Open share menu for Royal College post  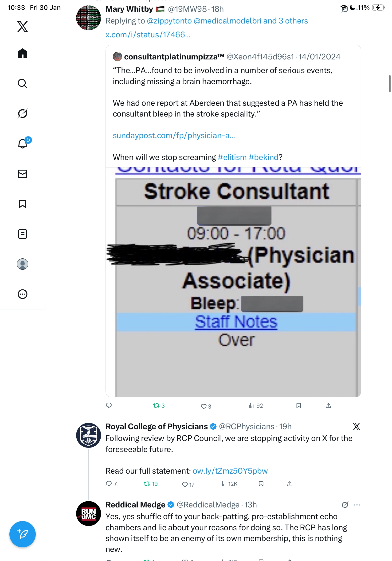pos(290,484)
